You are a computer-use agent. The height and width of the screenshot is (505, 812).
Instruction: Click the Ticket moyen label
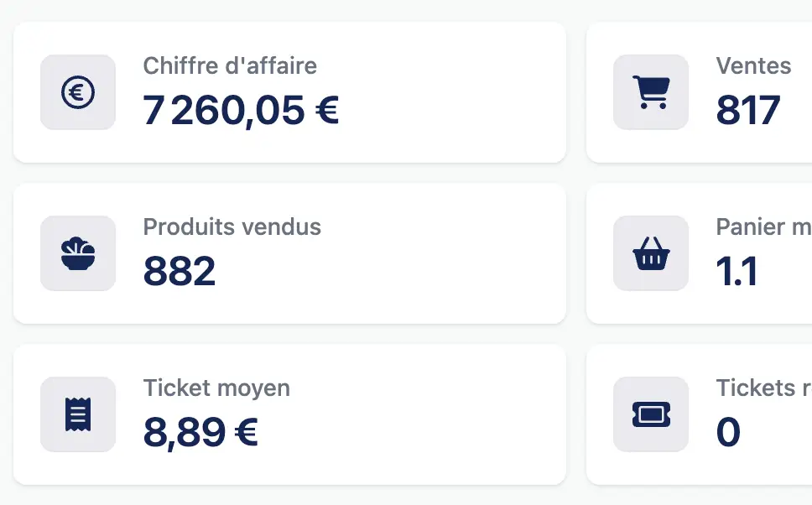(216, 388)
